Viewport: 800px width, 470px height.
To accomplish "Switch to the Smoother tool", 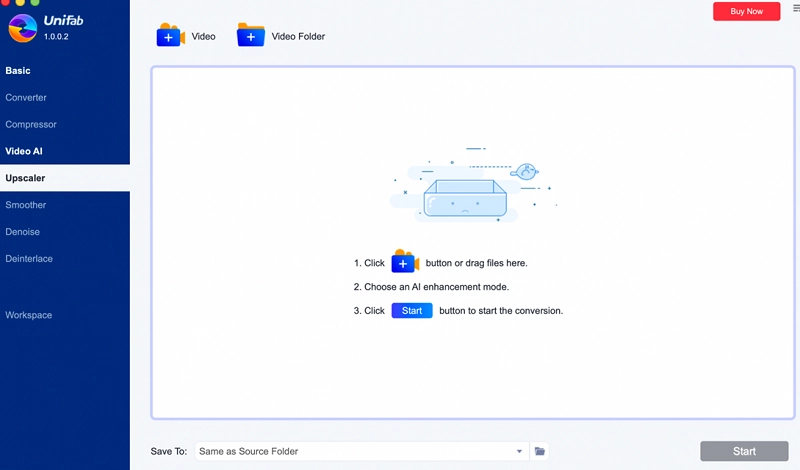I will [x=26, y=205].
